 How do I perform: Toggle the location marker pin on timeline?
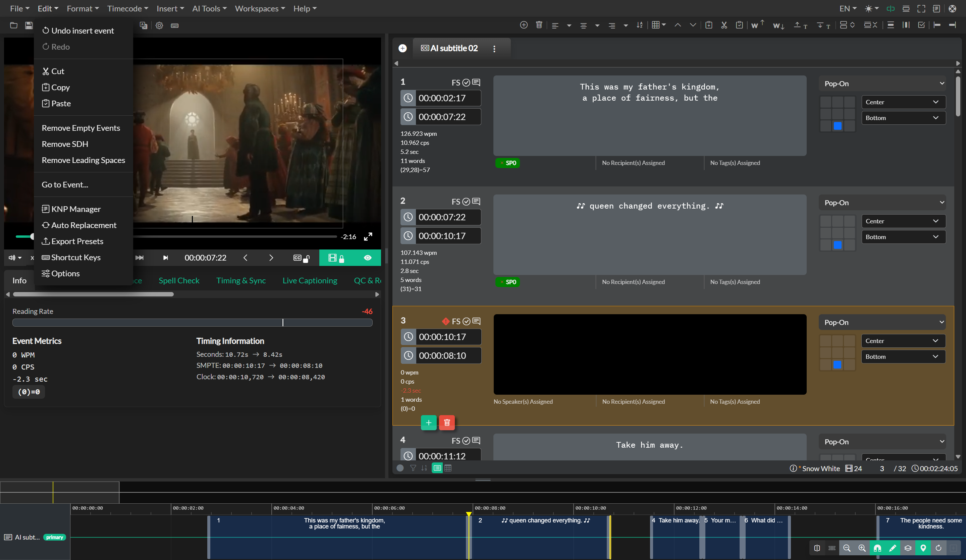[923, 548]
